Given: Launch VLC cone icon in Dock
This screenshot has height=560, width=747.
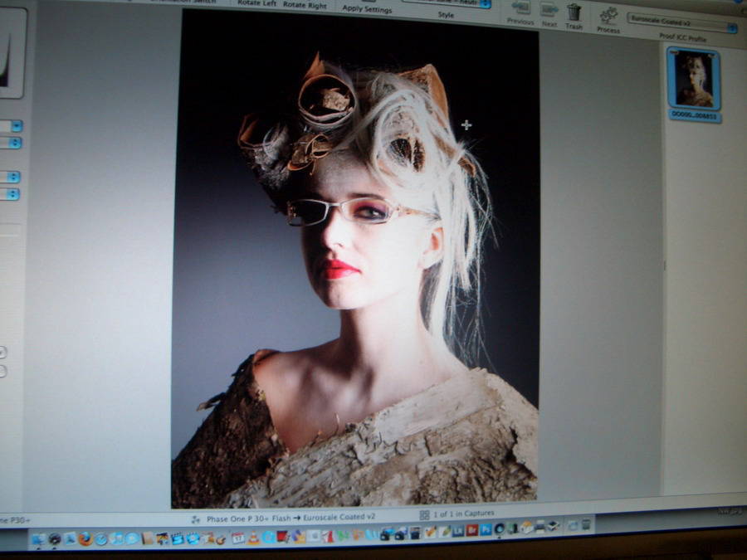Looking at the screenshot, I should pyautogui.click(x=253, y=538).
